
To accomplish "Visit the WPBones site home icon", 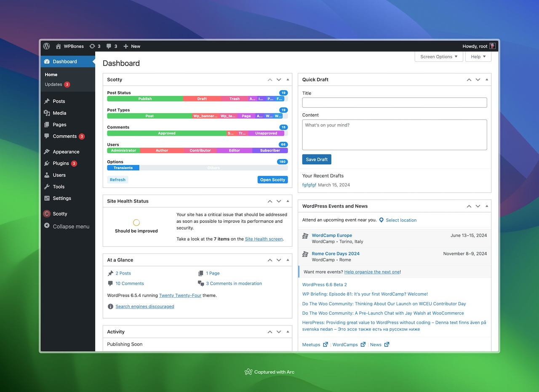I will click(x=59, y=46).
